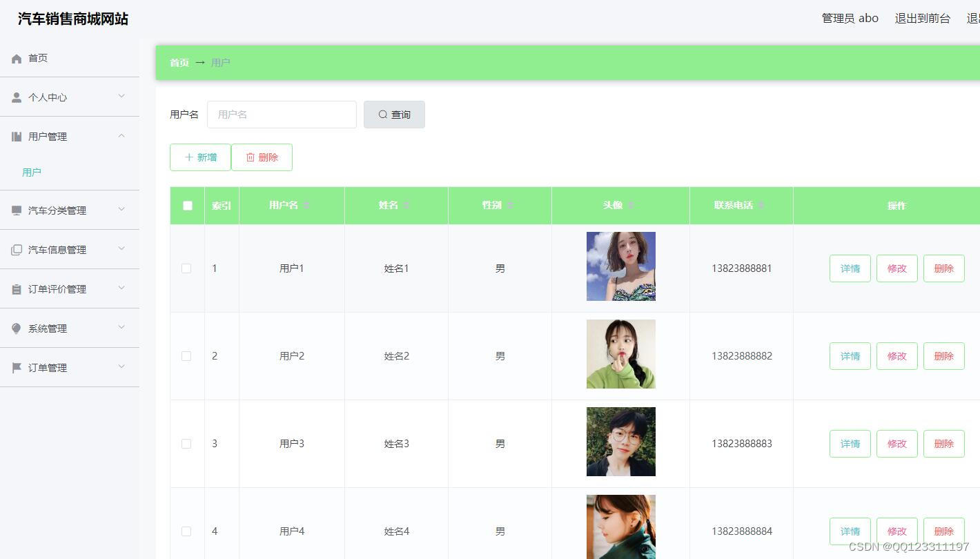Screen dimensions: 980x559
Task: Expand the 订单评价管理 chevron
Action: pyautogui.click(x=121, y=288)
